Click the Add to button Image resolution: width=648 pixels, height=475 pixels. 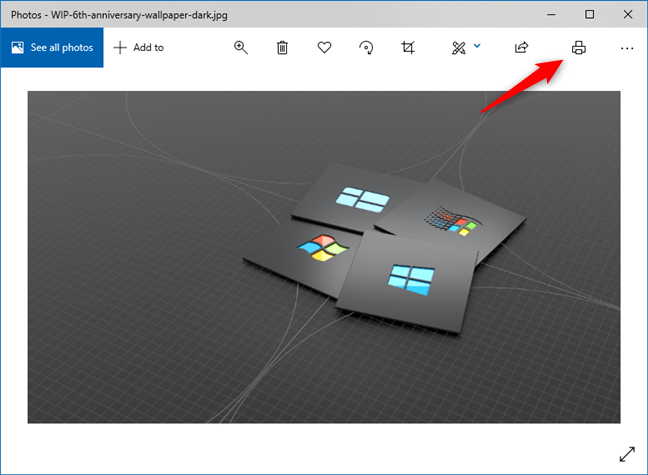coord(138,47)
